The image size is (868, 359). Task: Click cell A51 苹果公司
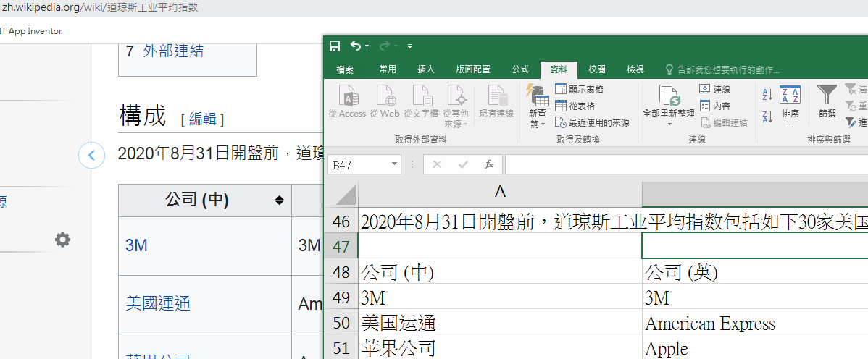point(501,348)
